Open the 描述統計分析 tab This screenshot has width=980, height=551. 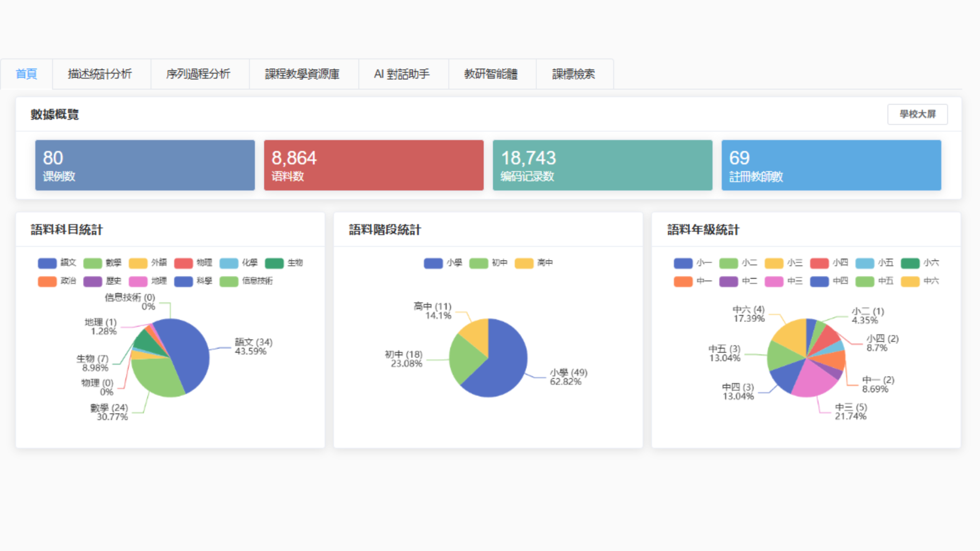100,74
